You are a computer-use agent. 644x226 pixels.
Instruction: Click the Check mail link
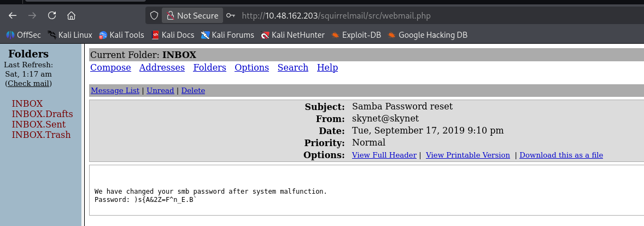coord(28,83)
